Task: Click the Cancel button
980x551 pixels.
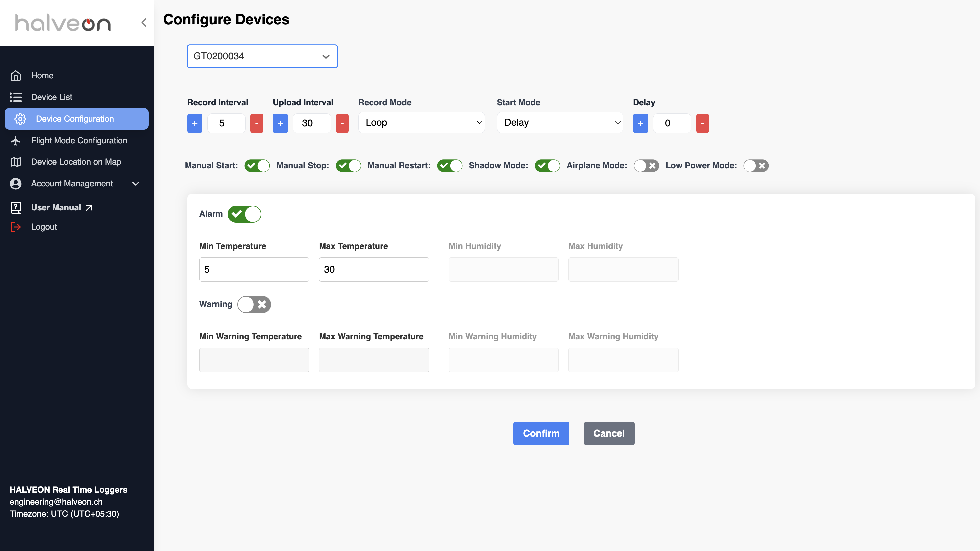Action: [609, 433]
